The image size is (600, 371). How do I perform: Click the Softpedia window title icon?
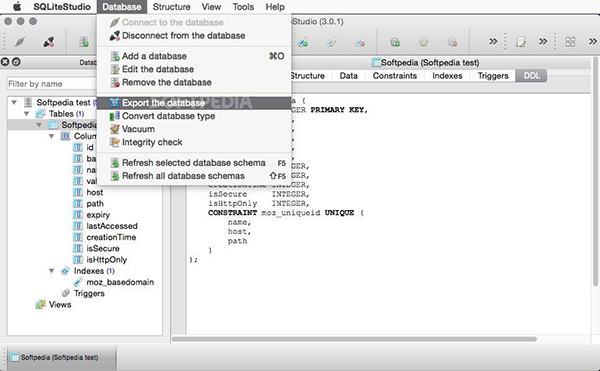point(376,62)
